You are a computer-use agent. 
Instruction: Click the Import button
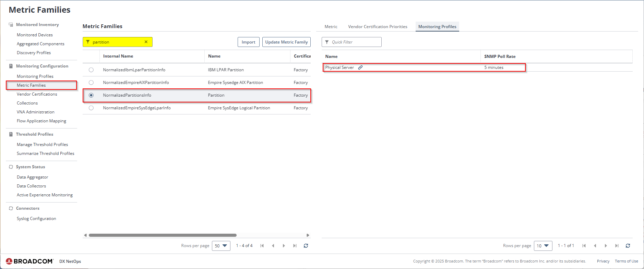(248, 42)
